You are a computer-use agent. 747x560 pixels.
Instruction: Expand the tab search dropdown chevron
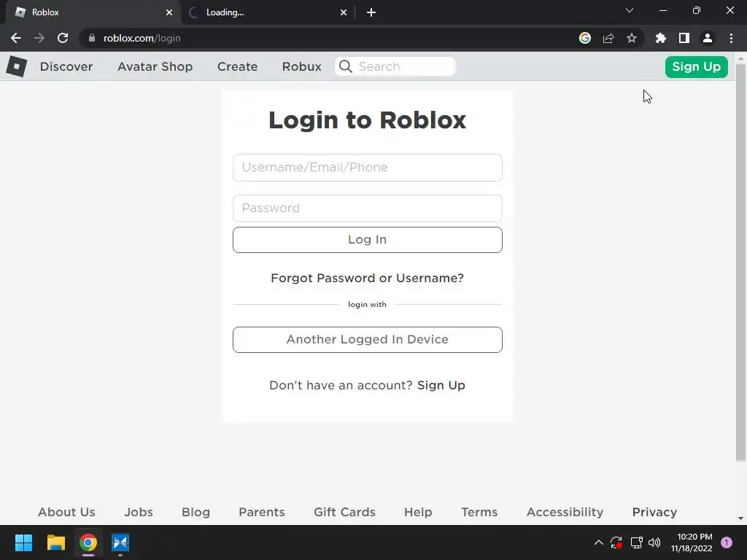630,10
